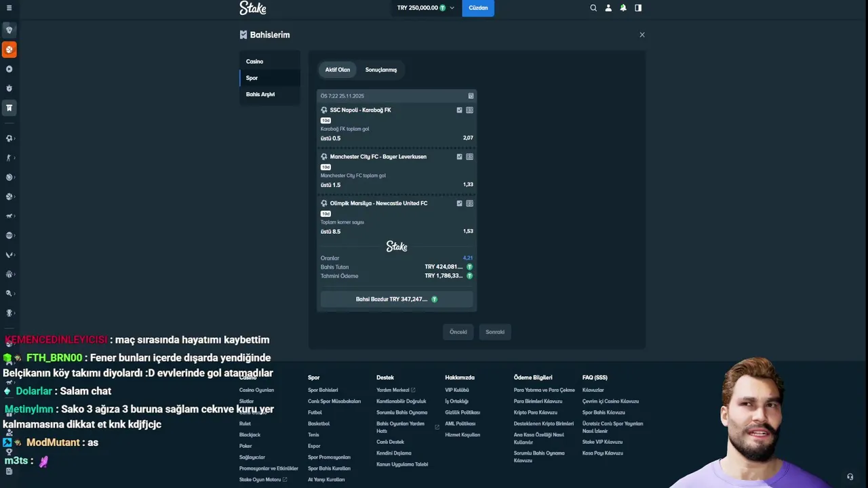Viewport: 868px width, 488px height.
Task: Open Kripto Para Kılavuzu footer link
Action: [x=536, y=412]
